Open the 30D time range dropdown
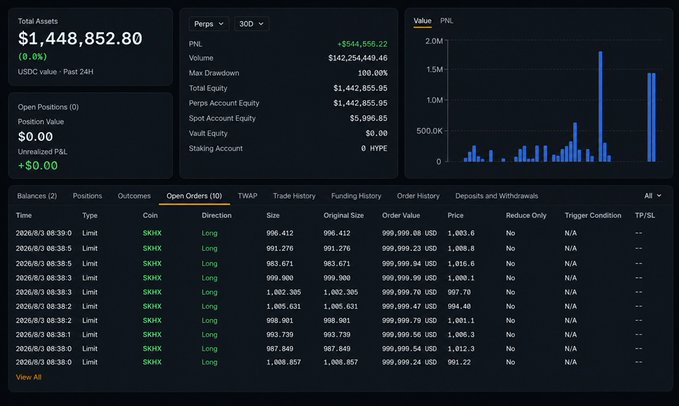The width and height of the screenshot is (679, 406). (251, 24)
